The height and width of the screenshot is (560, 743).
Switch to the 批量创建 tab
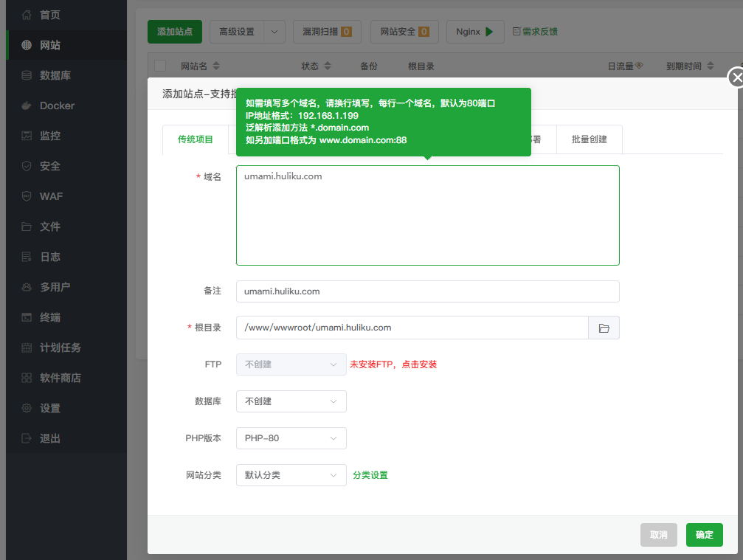pyautogui.click(x=589, y=139)
